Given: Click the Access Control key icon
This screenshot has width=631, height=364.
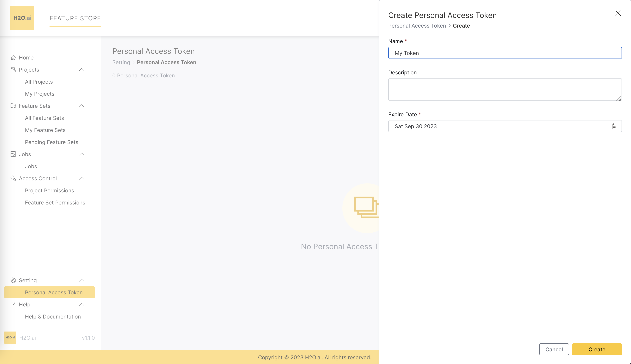Looking at the screenshot, I should (x=13, y=178).
